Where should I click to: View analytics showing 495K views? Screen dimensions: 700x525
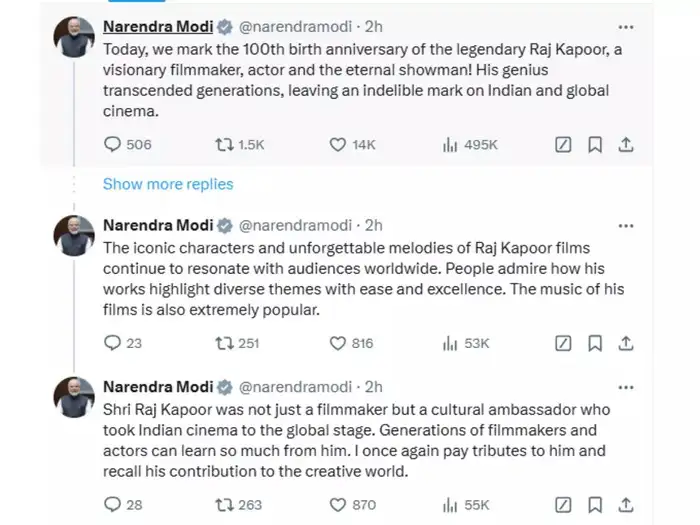click(x=450, y=144)
